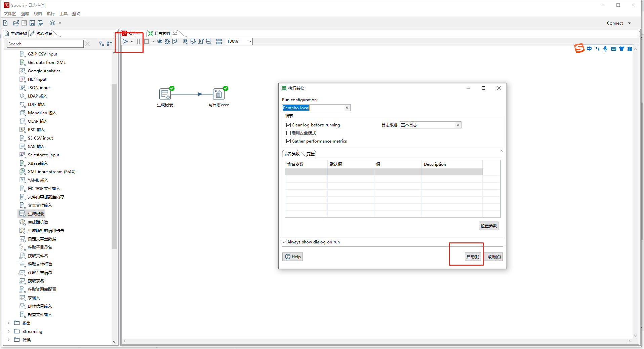Click the pause transformation icon
This screenshot has width=644, height=349.
(x=138, y=41)
